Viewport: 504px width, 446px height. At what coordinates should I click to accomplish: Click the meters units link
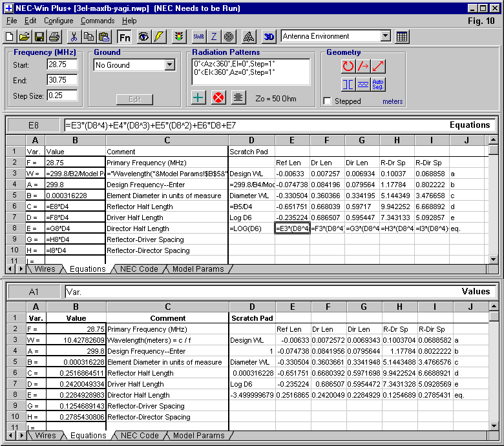click(x=392, y=101)
